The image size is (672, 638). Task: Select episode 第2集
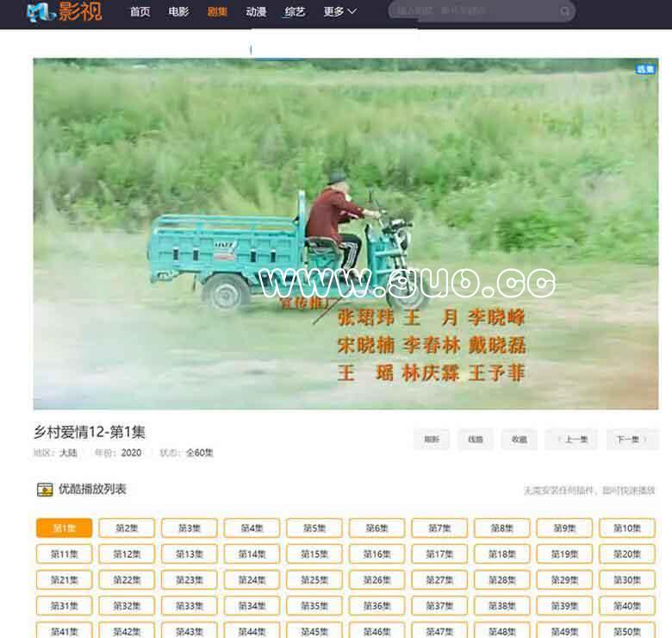point(127,528)
